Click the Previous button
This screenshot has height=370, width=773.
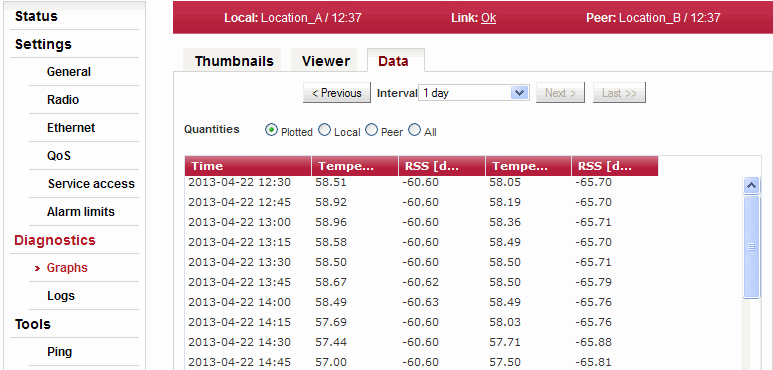coord(337,93)
